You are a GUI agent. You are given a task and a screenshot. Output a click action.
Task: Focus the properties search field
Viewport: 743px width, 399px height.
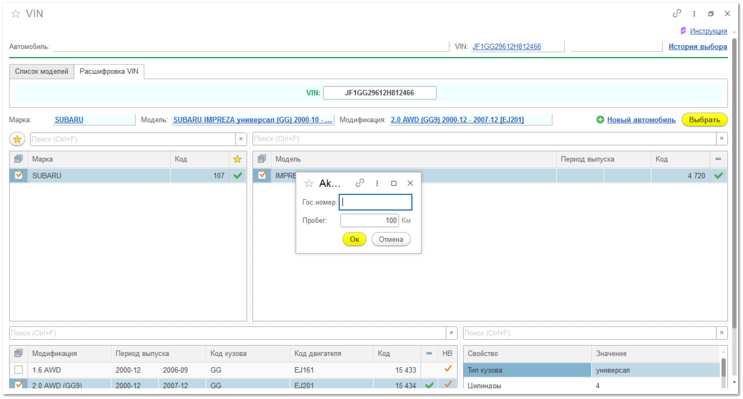(x=590, y=333)
